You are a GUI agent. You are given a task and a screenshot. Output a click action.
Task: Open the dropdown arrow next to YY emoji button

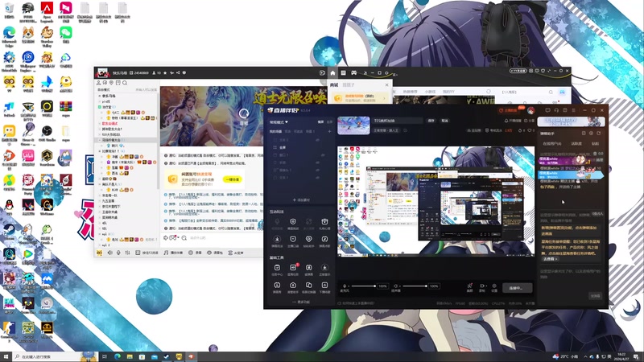pos(178,237)
